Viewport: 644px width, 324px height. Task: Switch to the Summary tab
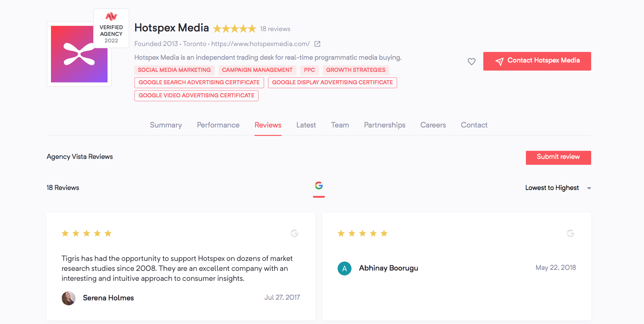tap(166, 125)
